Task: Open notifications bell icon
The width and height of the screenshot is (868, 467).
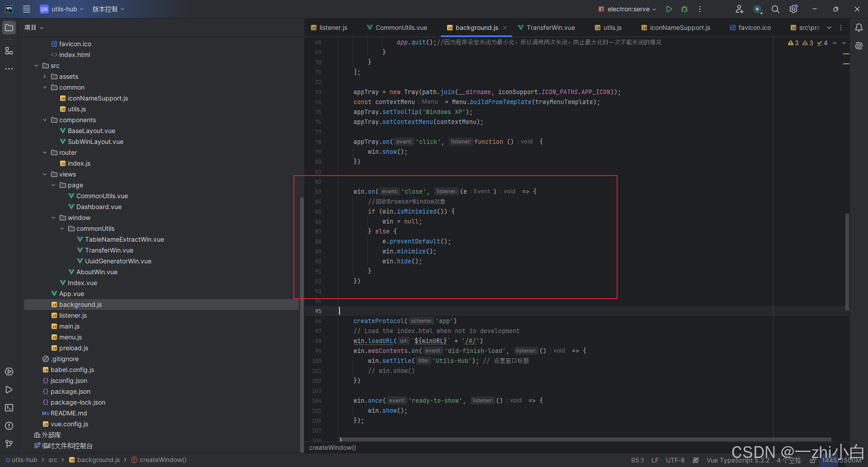Action: (x=859, y=28)
